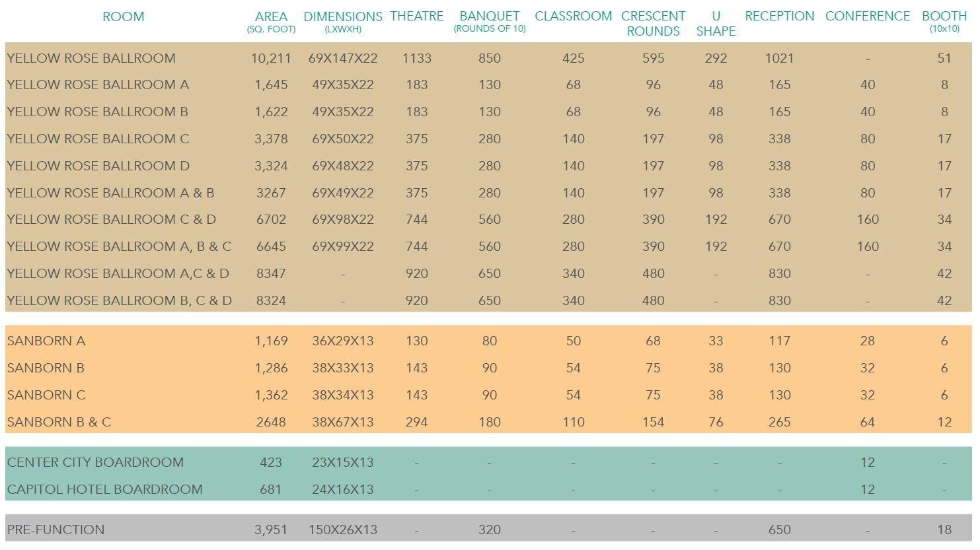Select the DIMENSIONS column header

[342, 17]
